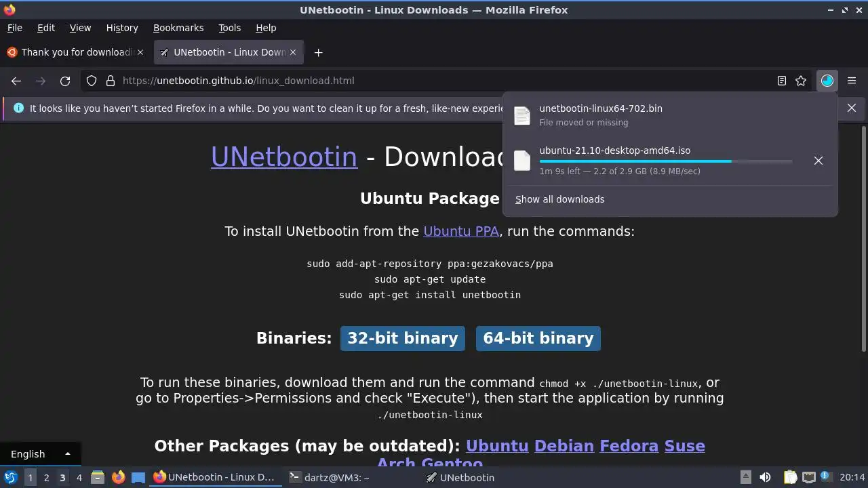The height and width of the screenshot is (488, 868).
Task: Open the File menu
Action: [14, 28]
